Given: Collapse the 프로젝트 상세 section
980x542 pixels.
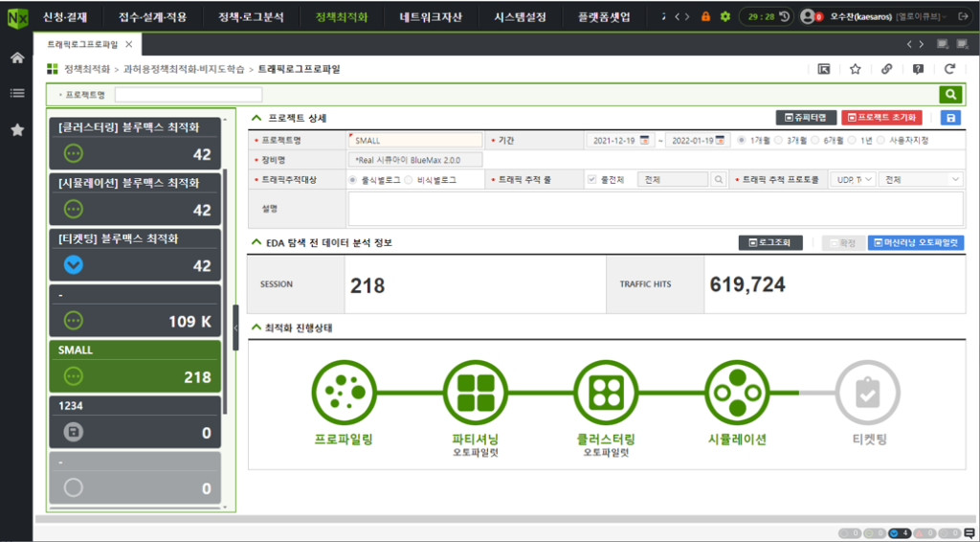Looking at the screenshot, I should (256, 118).
